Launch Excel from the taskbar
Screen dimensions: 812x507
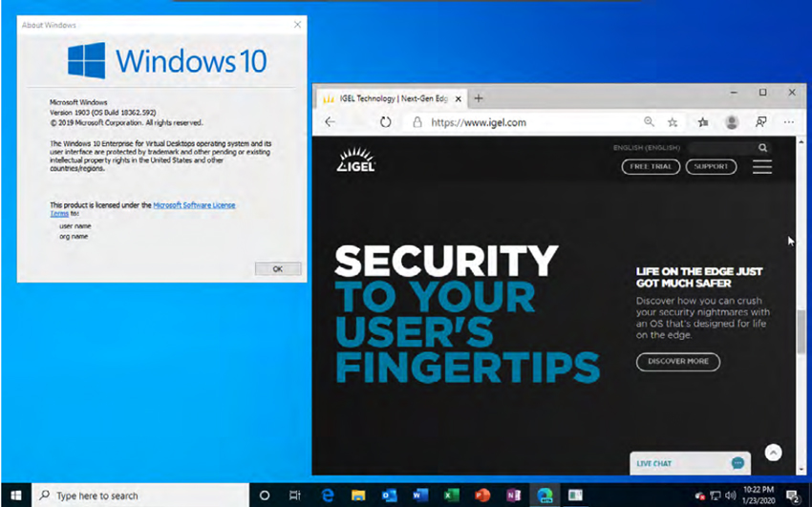[x=451, y=496]
